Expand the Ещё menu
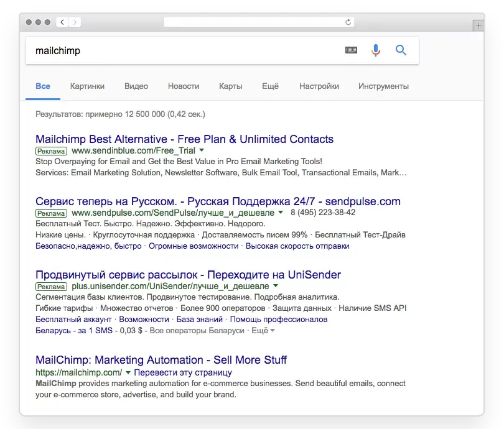The width and height of the screenshot is (504, 429). [270, 86]
